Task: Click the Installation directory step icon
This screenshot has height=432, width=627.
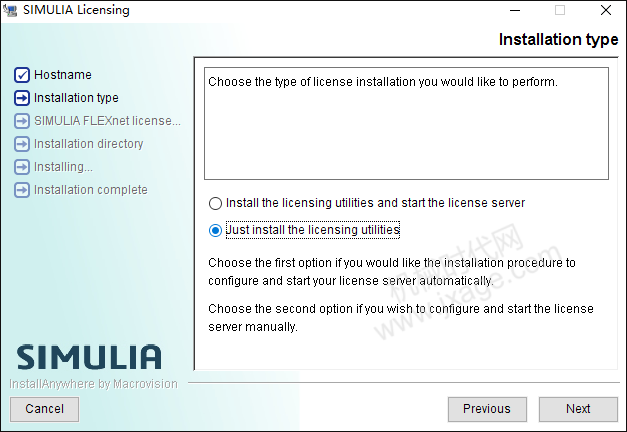Action: pyautogui.click(x=22, y=144)
